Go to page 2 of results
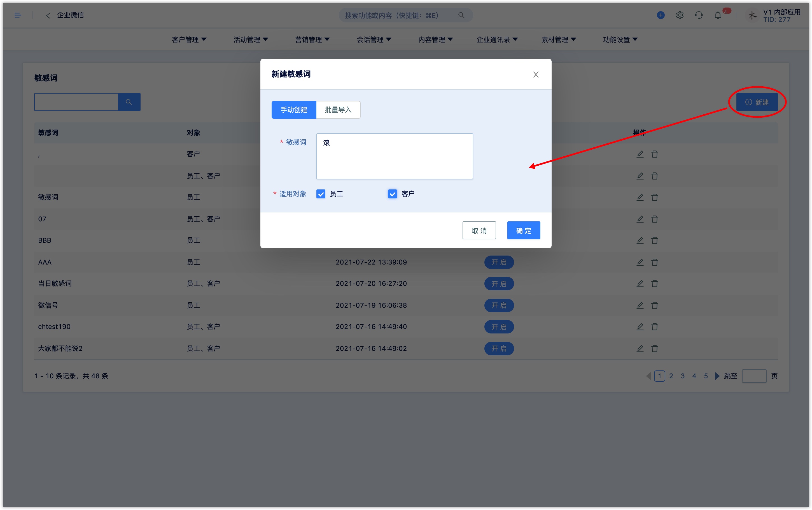812x510 pixels. point(671,376)
